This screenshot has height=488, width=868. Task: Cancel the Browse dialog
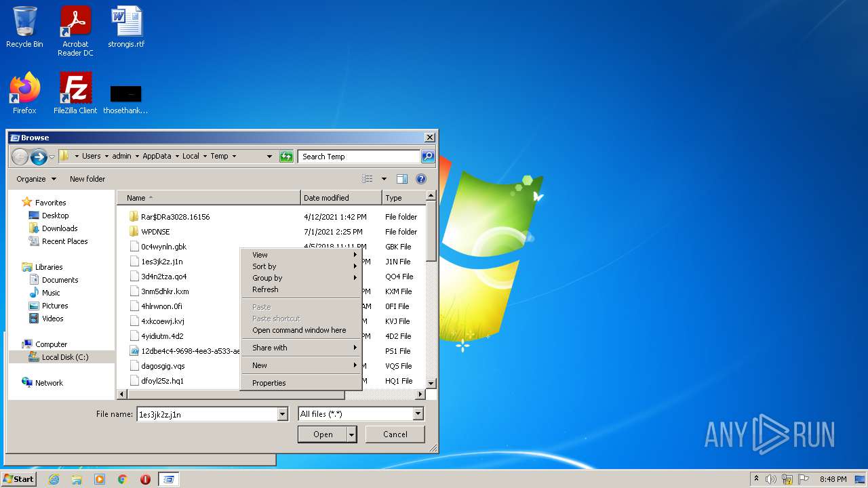(395, 434)
